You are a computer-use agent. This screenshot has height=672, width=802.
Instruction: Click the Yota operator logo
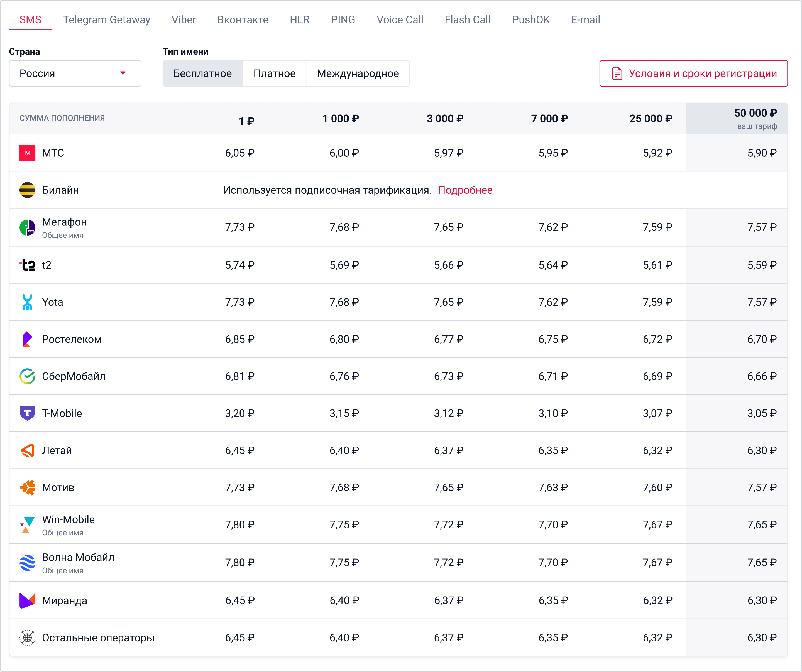(x=28, y=302)
